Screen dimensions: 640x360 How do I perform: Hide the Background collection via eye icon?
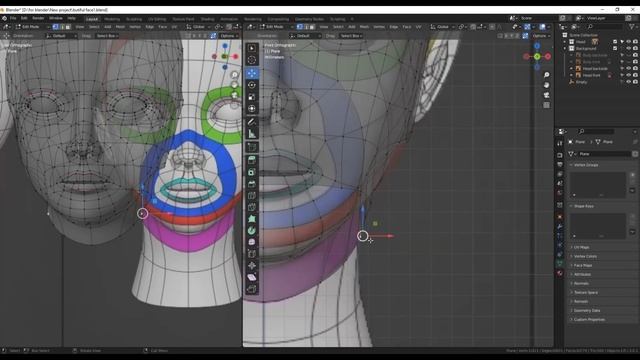click(x=629, y=48)
